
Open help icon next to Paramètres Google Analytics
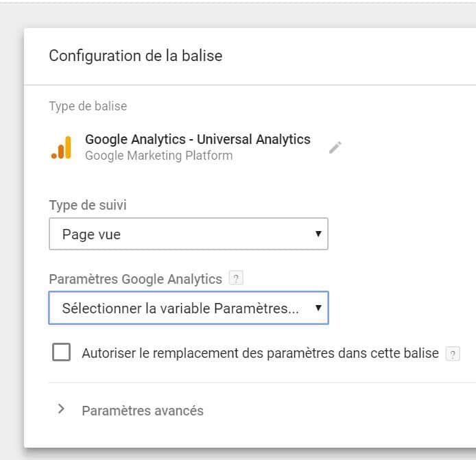point(236,278)
